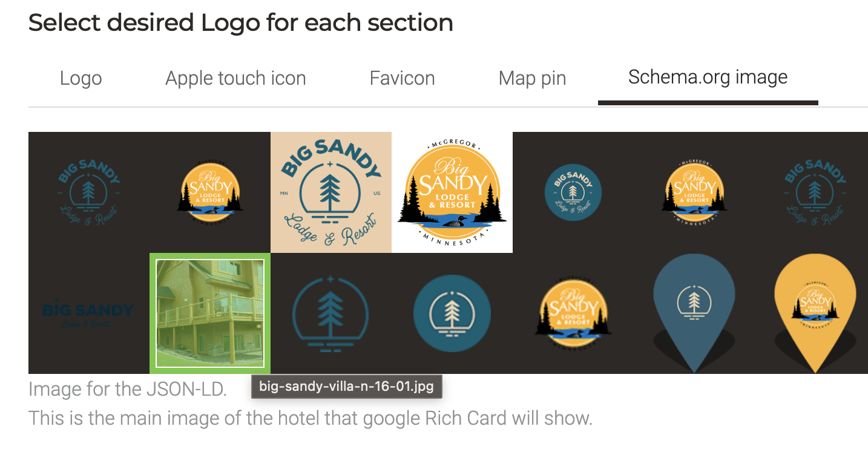The image size is (868, 455).
Task: Select the white-background yellow Big Sandy logo
Action: [452, 192]
